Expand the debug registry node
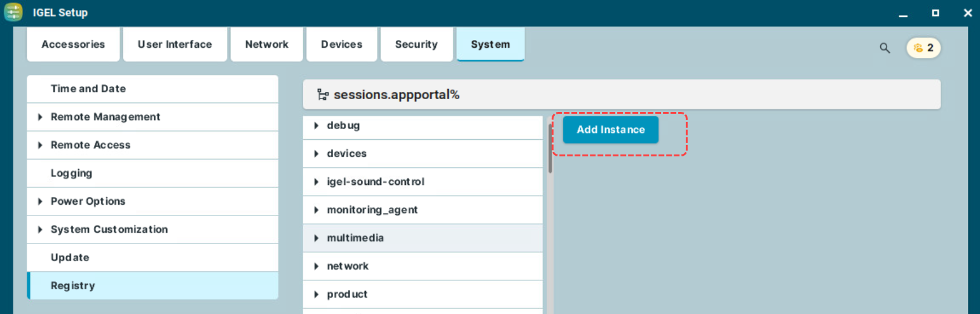This screenshot has width=980, height=314. coord(316,126)
